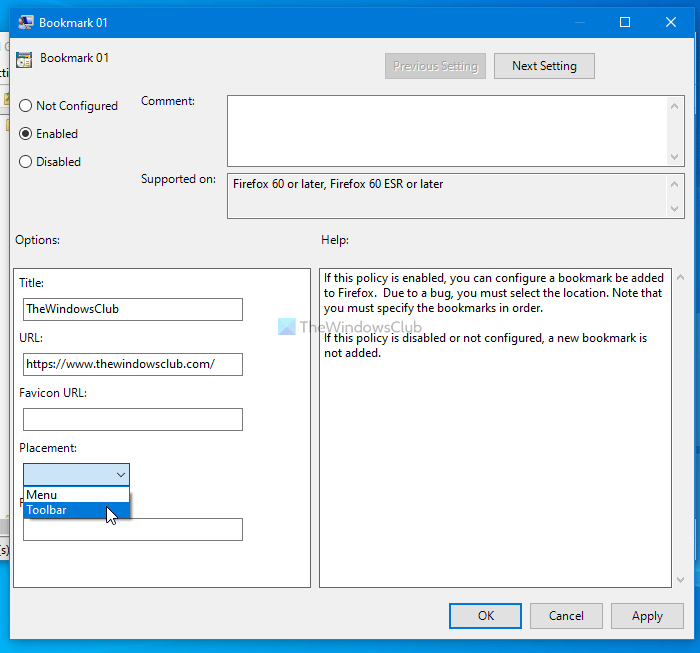Screen dimensions: 700x653
Task: Select the Not Configured radio button
Action: 26,106
